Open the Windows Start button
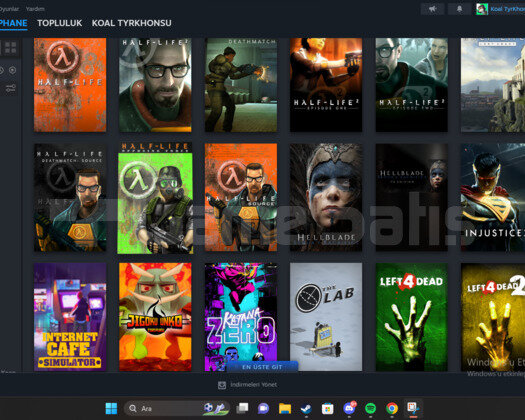The width and height of the screenshot is (525, 420). tap(111, 408)
